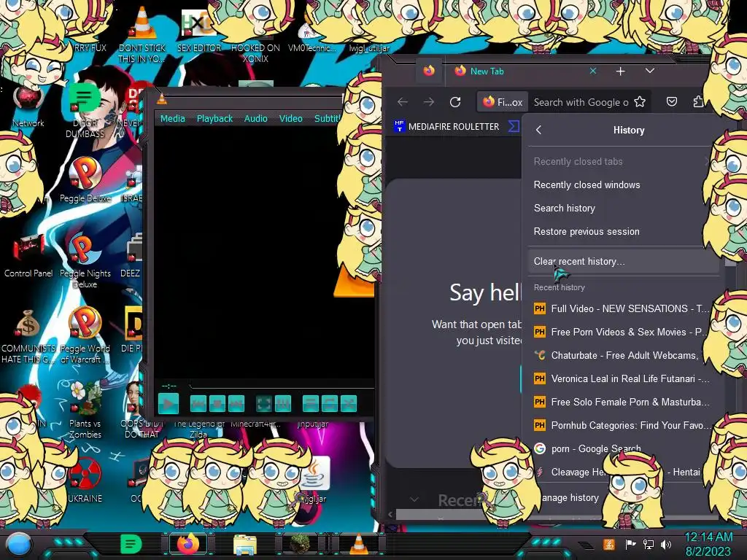Image resolution: width=747 pixels, height=560 pixels.
Task: Reload the current Firefox page
Action: (x=455, y=102)
